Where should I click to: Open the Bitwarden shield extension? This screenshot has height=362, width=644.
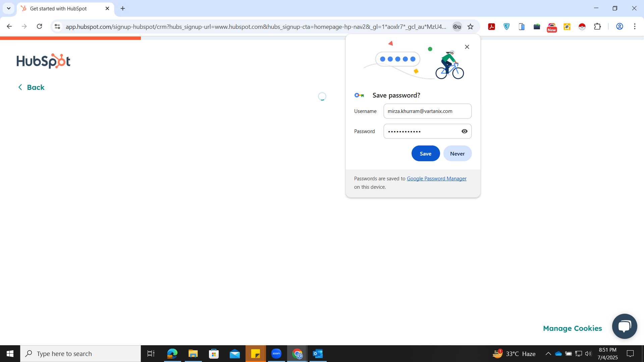coord(506,26)
